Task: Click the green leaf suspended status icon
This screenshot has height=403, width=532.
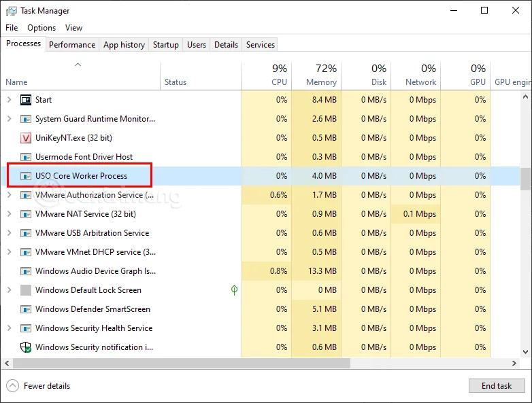Action: pos(234,290)
